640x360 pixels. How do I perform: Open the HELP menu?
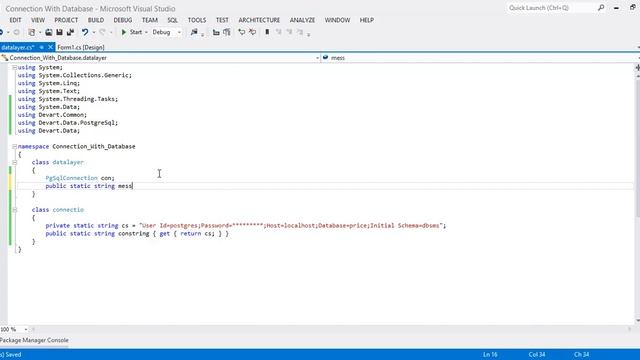coord(367,20)
